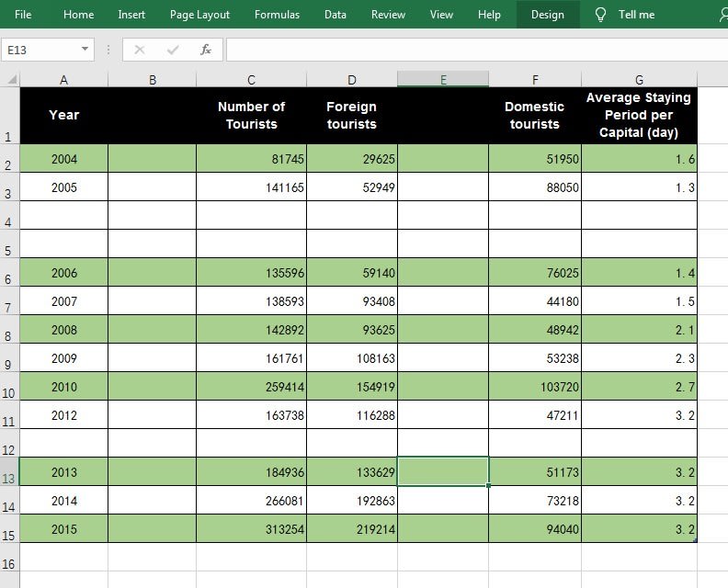Click the cell with value 29625

click(352, 158)
